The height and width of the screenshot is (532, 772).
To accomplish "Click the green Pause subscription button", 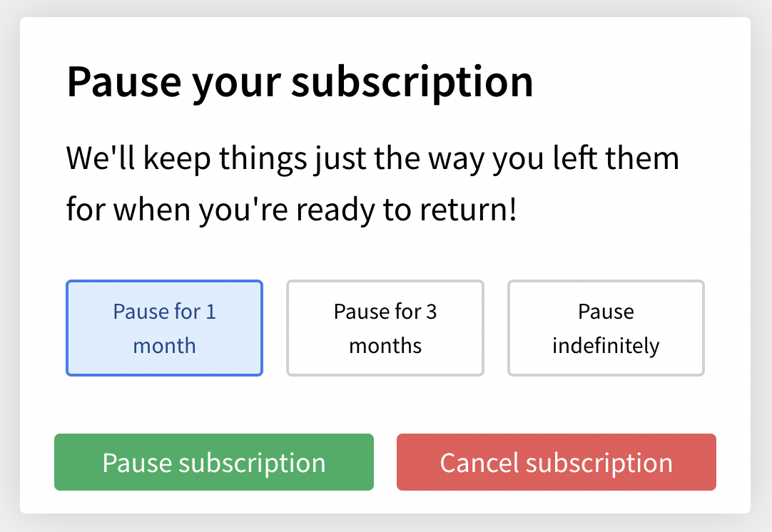I will coord(214,462).
